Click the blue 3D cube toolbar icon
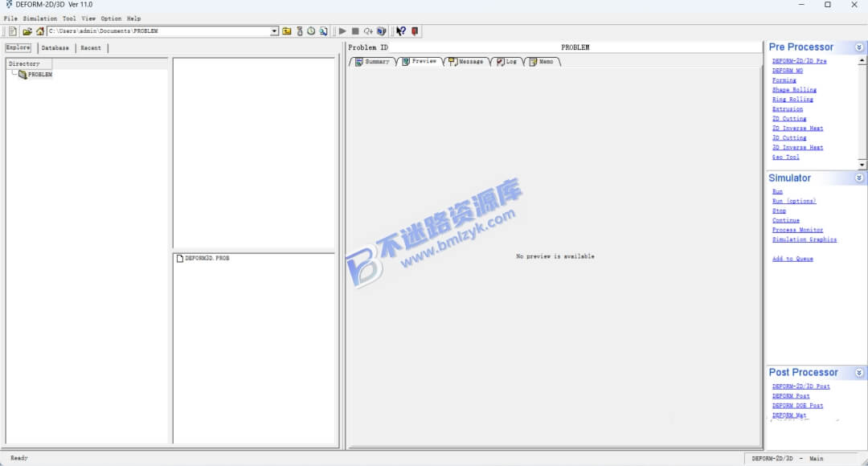868x466 pixels. (x=382, y=31)
